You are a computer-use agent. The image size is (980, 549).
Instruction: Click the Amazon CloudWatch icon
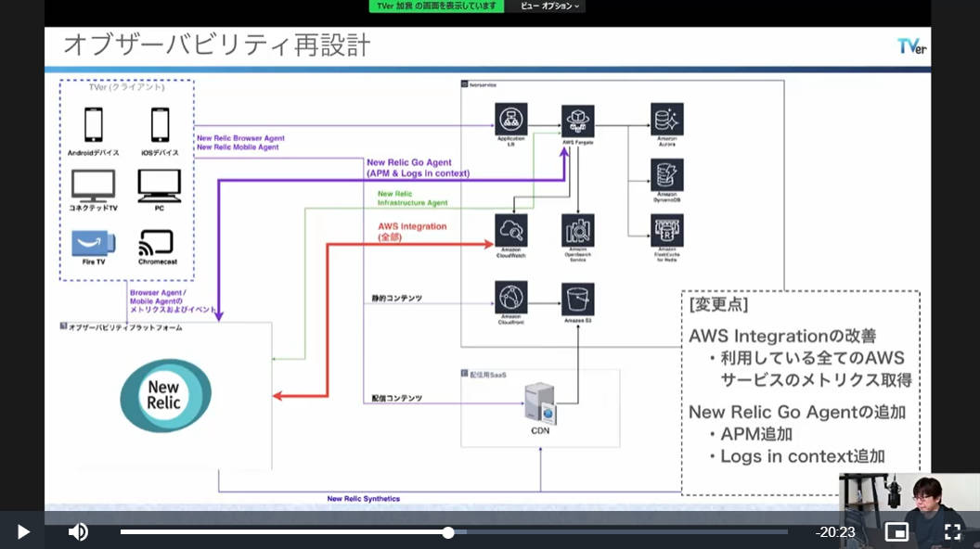pyautogui.click(x=510, y=231)
